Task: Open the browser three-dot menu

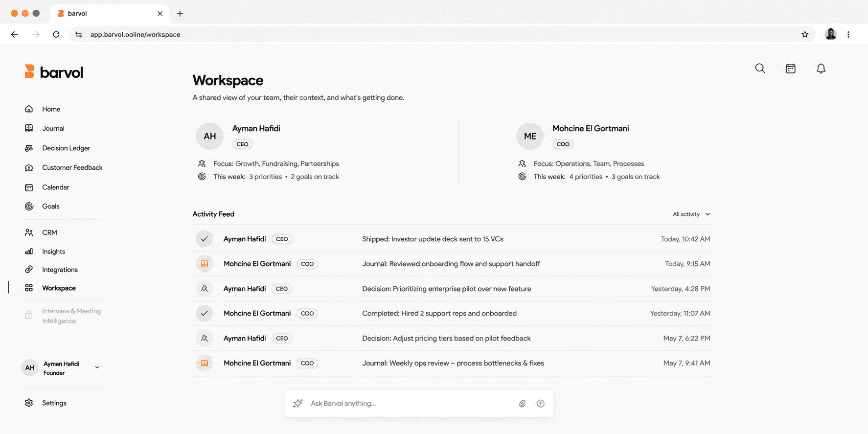Action: pyautogui.click(x=848, y=34)
